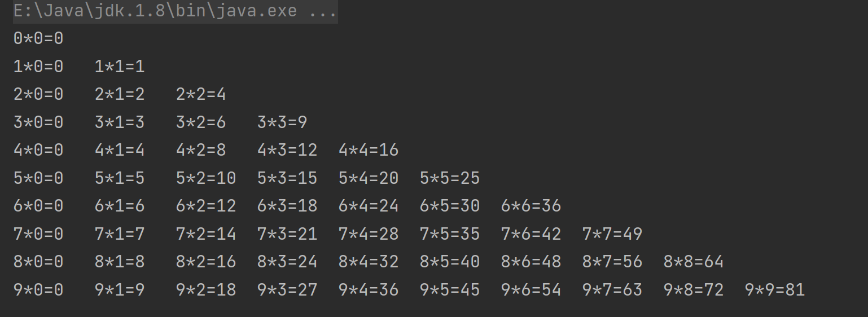Place cursor at 5*5=25

pos(450,178)
